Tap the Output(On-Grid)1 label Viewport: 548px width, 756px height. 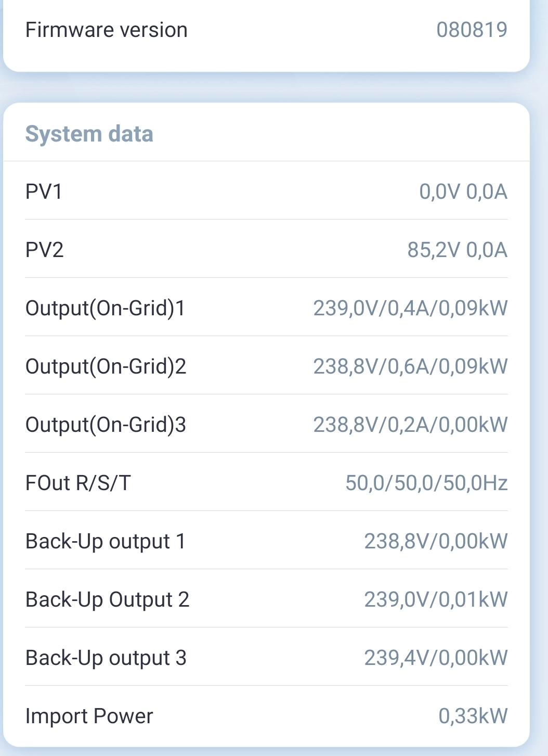(x=105, y=308)
